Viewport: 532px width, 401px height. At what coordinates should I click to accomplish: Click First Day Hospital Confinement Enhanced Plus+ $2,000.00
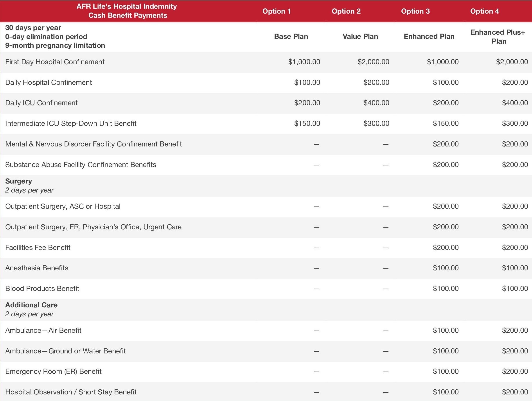(x=512, y=62)
